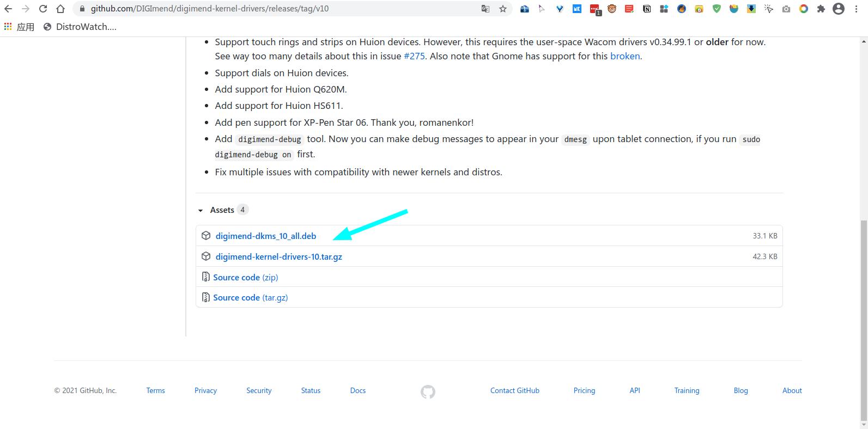Download Source code (tar.gz)
Screen dimensions: 868x429
tap(251, 297)
